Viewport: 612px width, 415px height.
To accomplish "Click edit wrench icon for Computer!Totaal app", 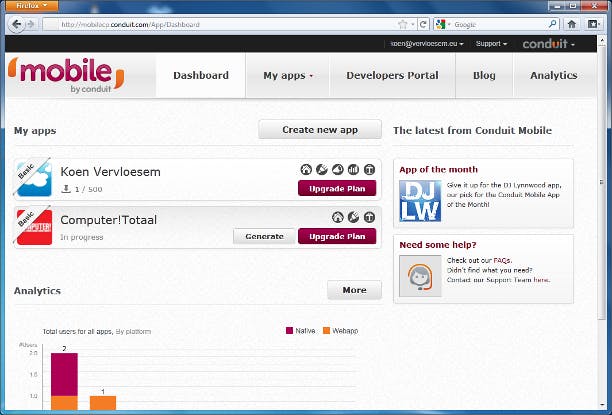I will click(x=353, y=217).
